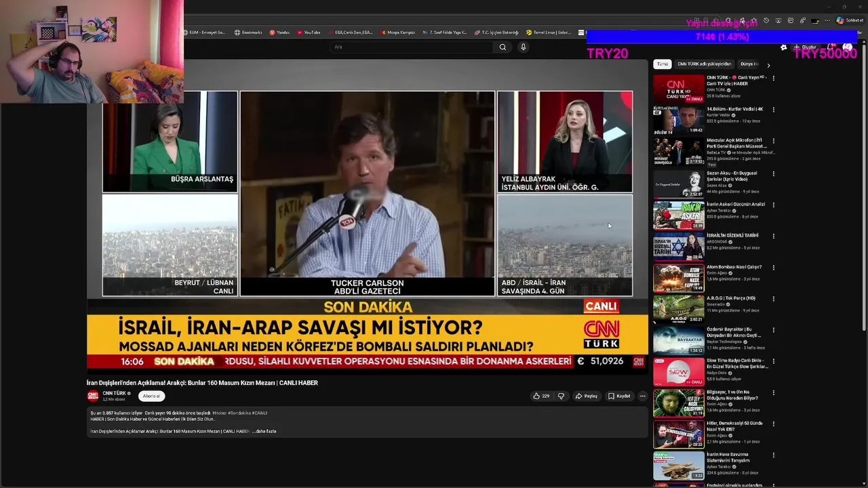Click the 'Radyo Dinle' channel name
The width and height of the screenshot is (868, 488).
716,373
